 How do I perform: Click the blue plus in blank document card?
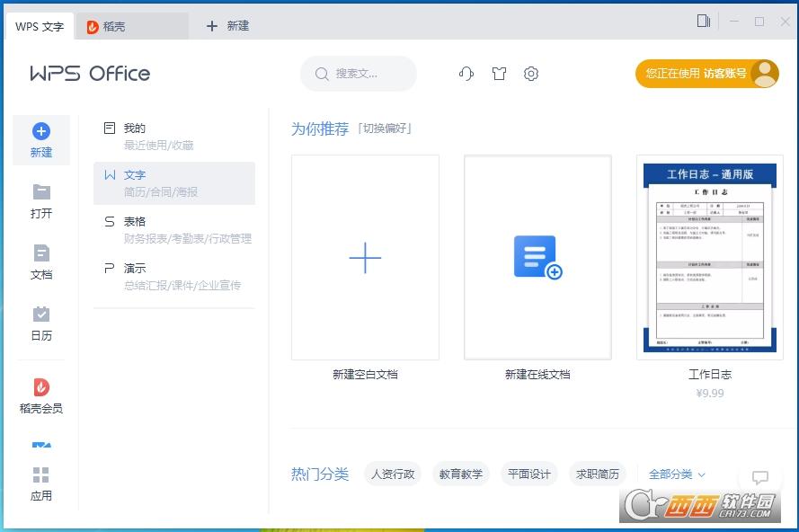click(x=365, y=258)
